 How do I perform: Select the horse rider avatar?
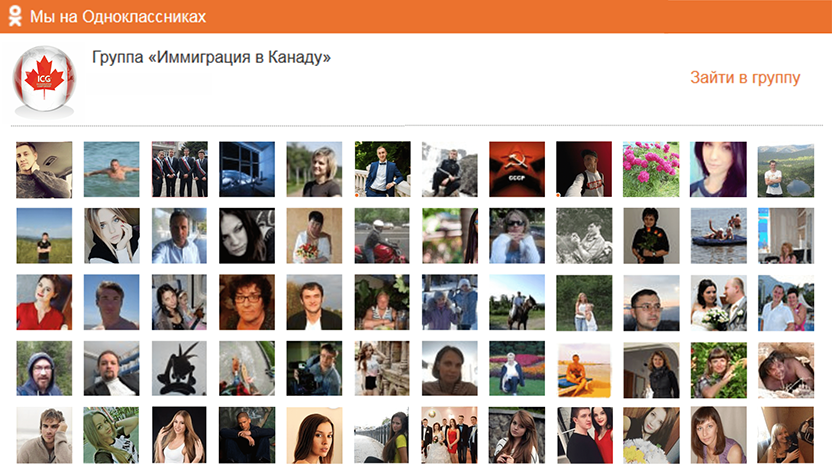(x=516, y=302)
